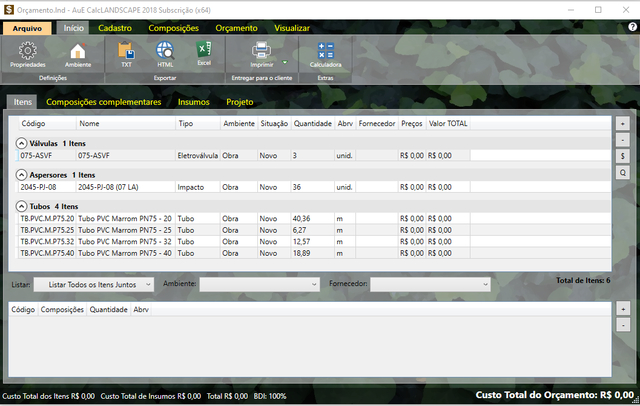Image resolution: width=640 pixels, height=406 pixels.
Task: Export to TXT file icon
Action: [x=126, y=50]
